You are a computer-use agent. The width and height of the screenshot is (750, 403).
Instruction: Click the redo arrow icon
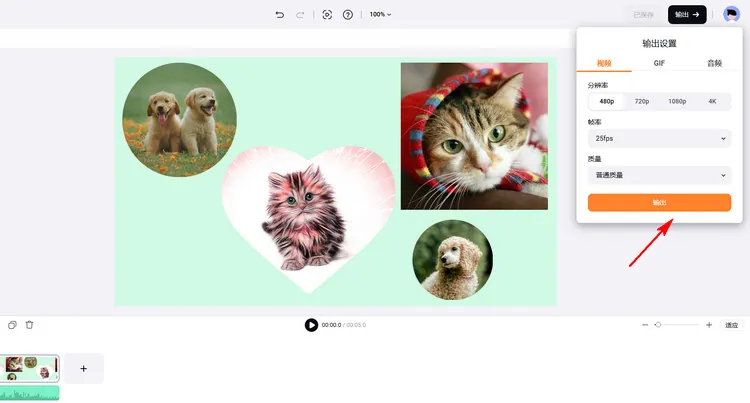click(x=300, y=15)
